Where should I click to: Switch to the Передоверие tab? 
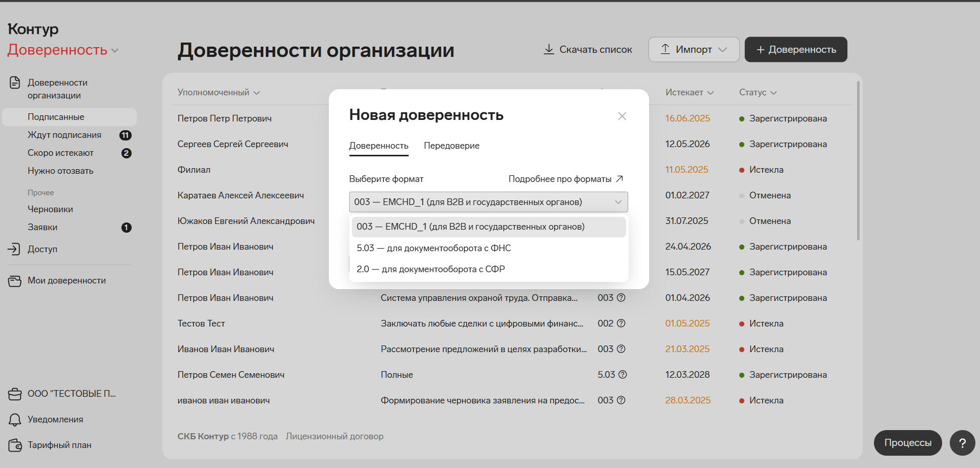point(451,146)
